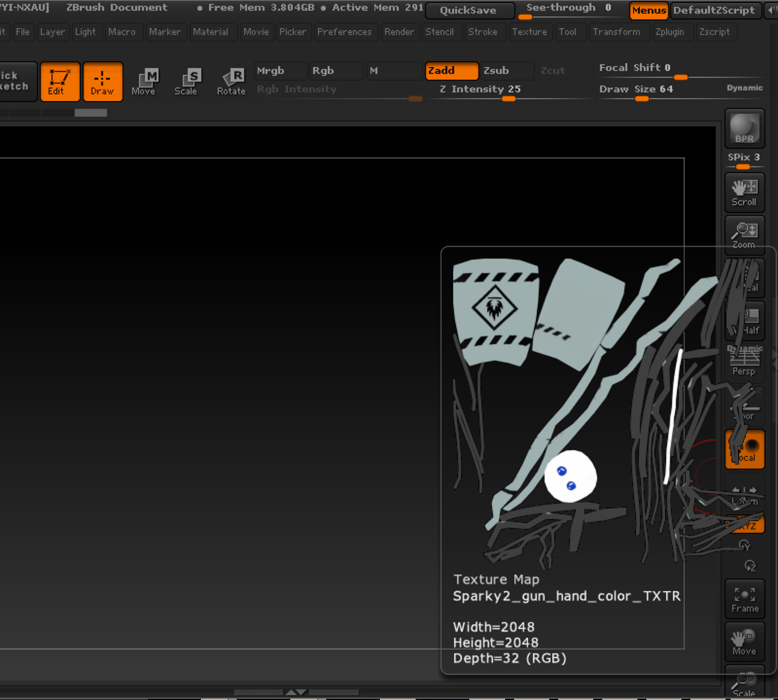Click the QuickSave button

pos(470,10)
